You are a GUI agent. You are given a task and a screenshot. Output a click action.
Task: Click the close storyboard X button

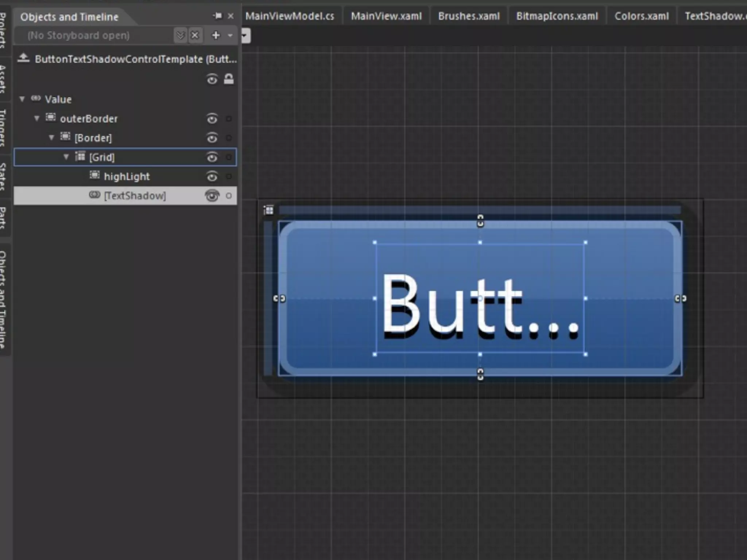tap(195, 35)
